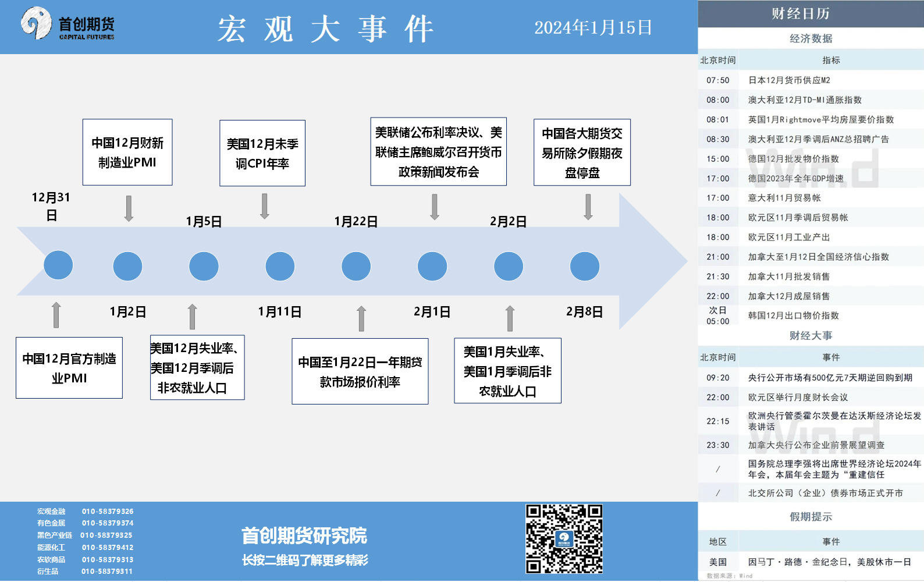
Task: Open the 中国12月财新制造业PMI event box
Action: click(x=127, y=152)
